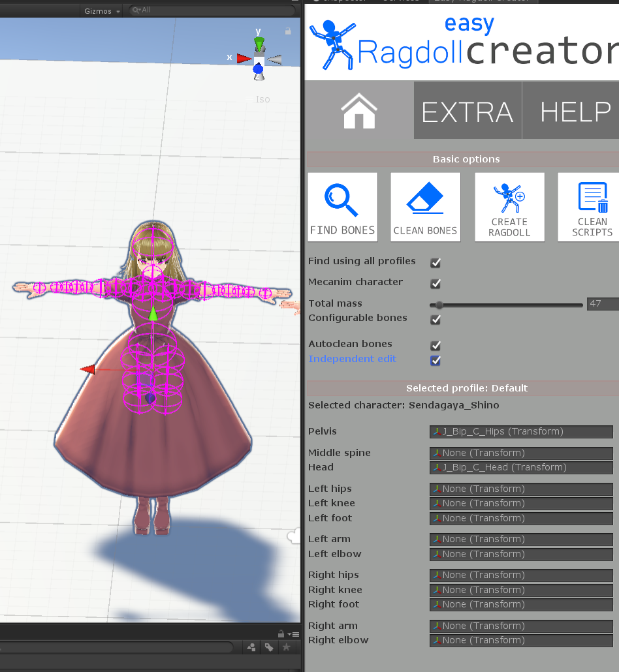Toggle the Autoclean bones checkbox
The height and width of the screenshot is (672, 619).
[x=436, y=346]
